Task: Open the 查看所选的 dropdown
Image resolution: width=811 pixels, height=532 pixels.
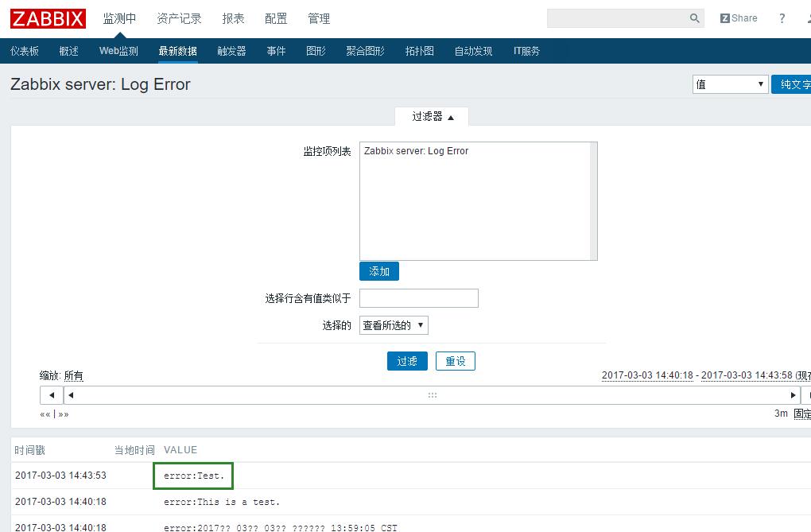Action: coord(394,325)
